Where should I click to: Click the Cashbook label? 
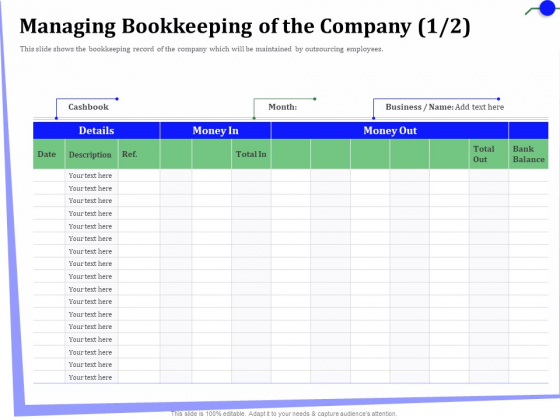88,107
